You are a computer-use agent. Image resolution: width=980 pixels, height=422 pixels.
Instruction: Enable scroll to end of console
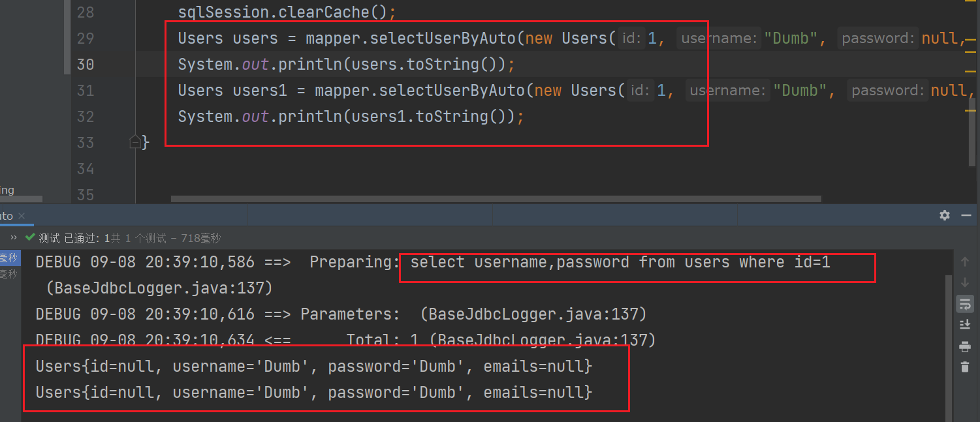coord(964,324)
